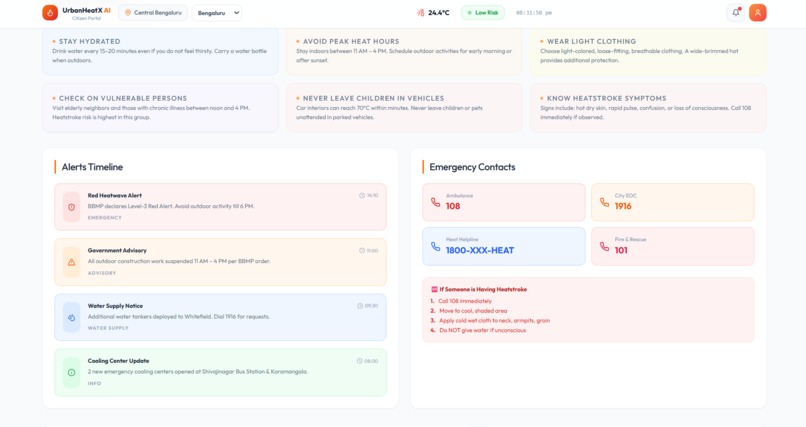Click the Stay Hydrated tip card
The image size is (806, 427).
160,51
